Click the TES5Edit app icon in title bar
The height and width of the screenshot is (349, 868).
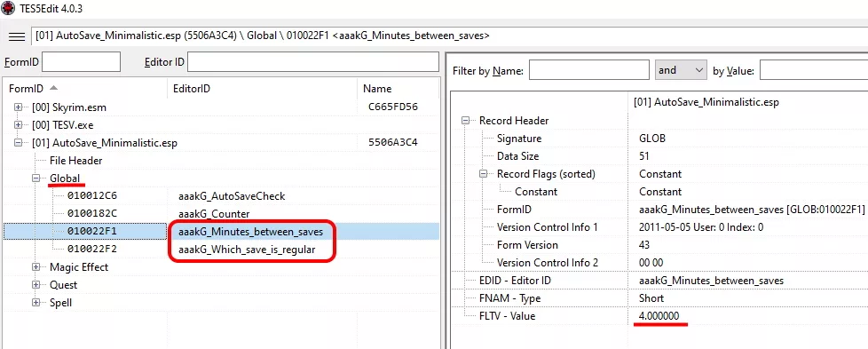8,8
